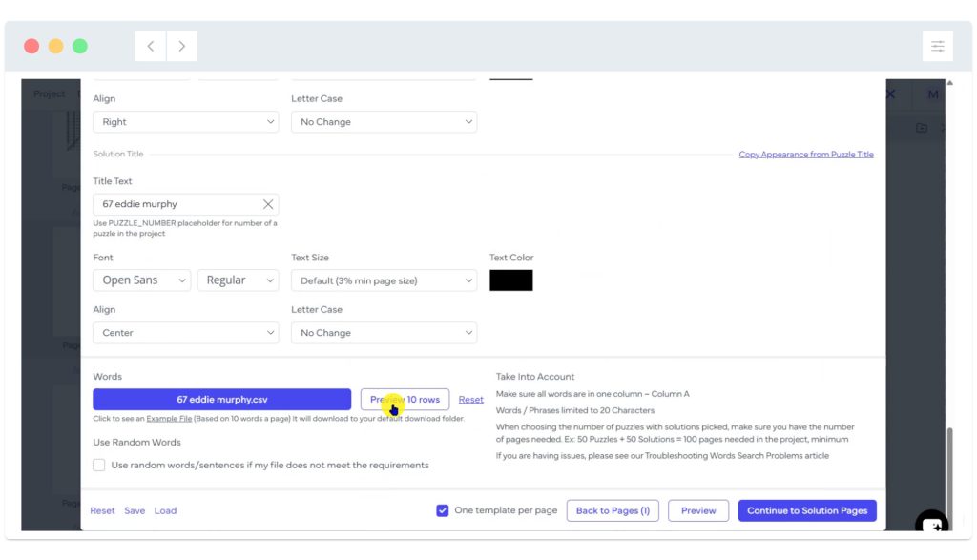The image size is (977, 560).
Task: Go forward with the right arrow
Action: pos(182,46)
